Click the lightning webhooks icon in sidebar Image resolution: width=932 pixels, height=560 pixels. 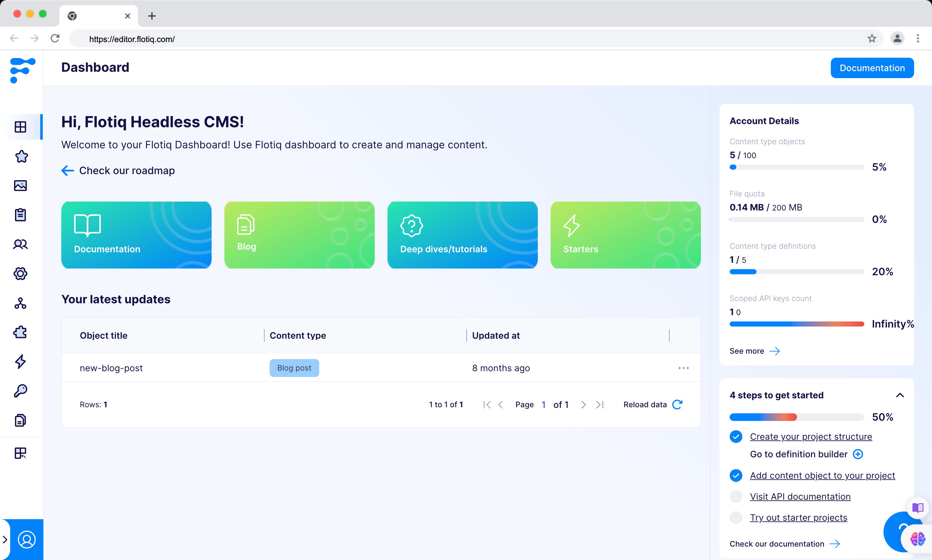[x=21, y=362]
